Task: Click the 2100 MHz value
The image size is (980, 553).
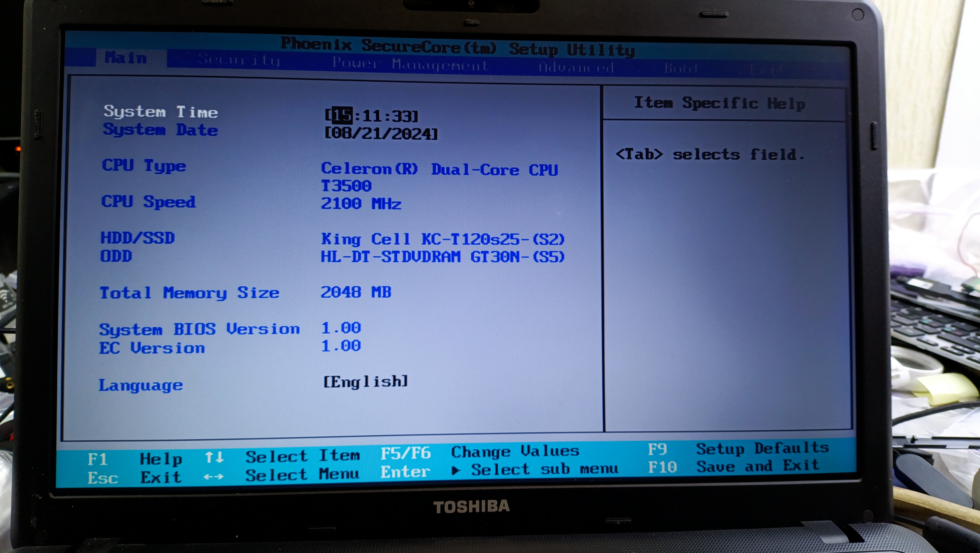Action: (361, 204)
